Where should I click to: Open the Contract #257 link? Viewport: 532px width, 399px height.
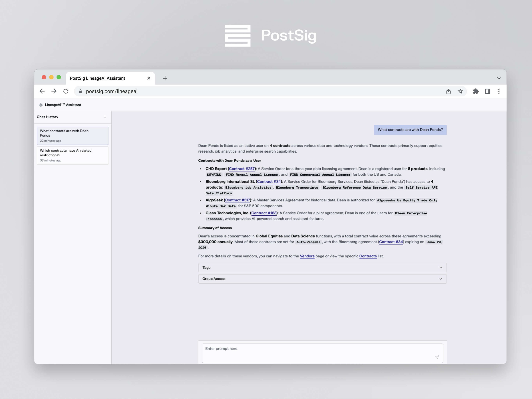point(242,169)
